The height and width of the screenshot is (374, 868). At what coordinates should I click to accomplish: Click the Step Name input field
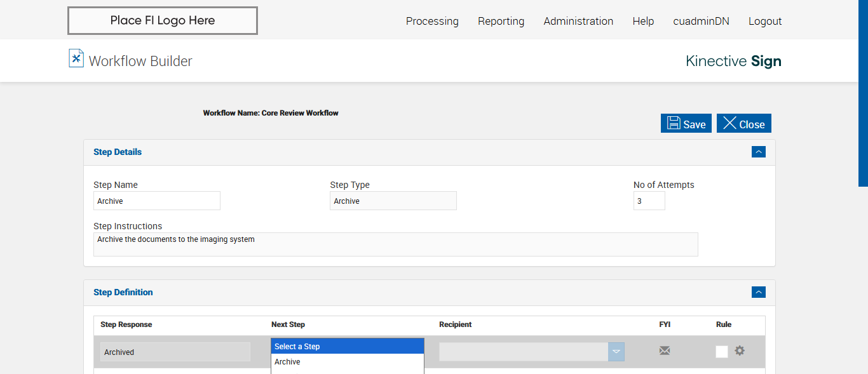tap(157, 201)
